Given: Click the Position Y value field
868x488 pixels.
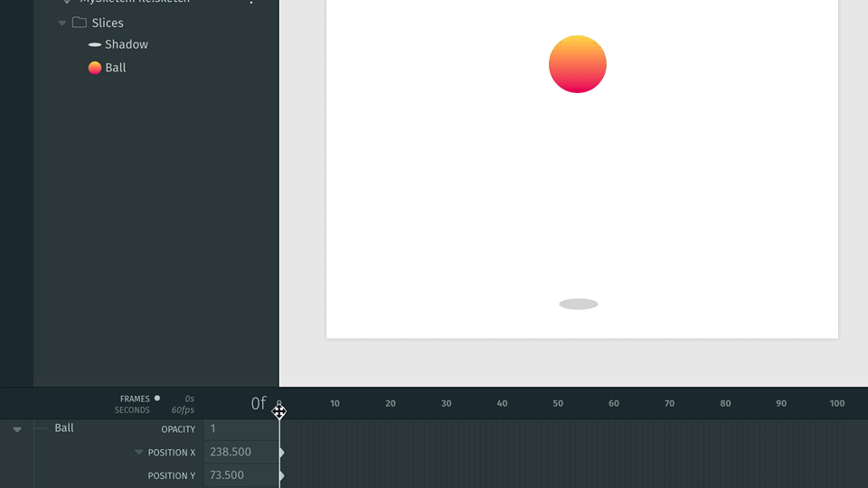Looking at the screenshot, I should click(x=241, y=475).
